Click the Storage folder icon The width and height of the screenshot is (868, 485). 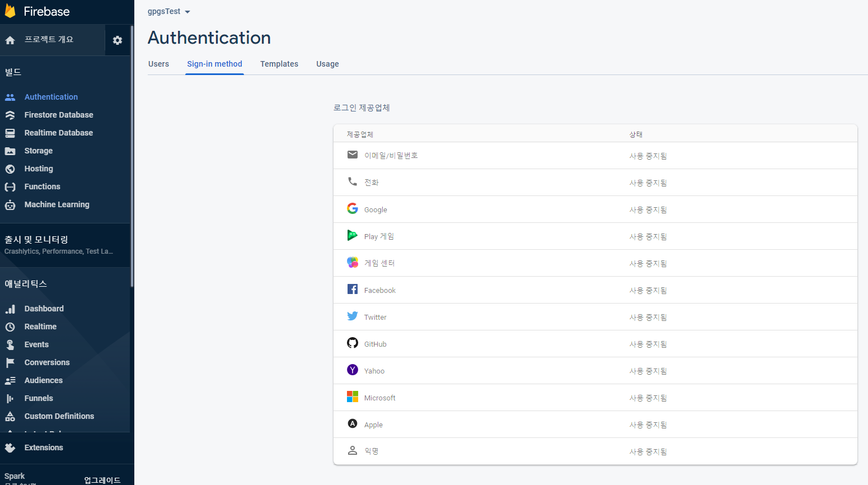click(x=10, y=151)
